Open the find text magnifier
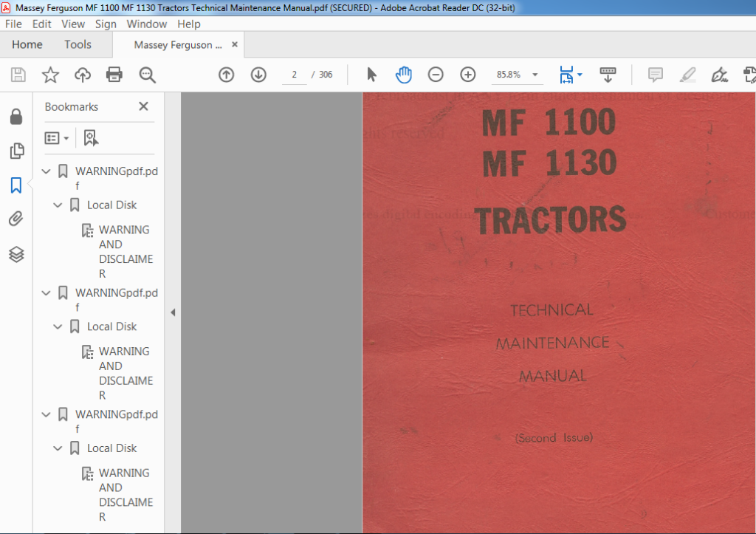Screen dimensions: 756x534 (x=147, y=75)
